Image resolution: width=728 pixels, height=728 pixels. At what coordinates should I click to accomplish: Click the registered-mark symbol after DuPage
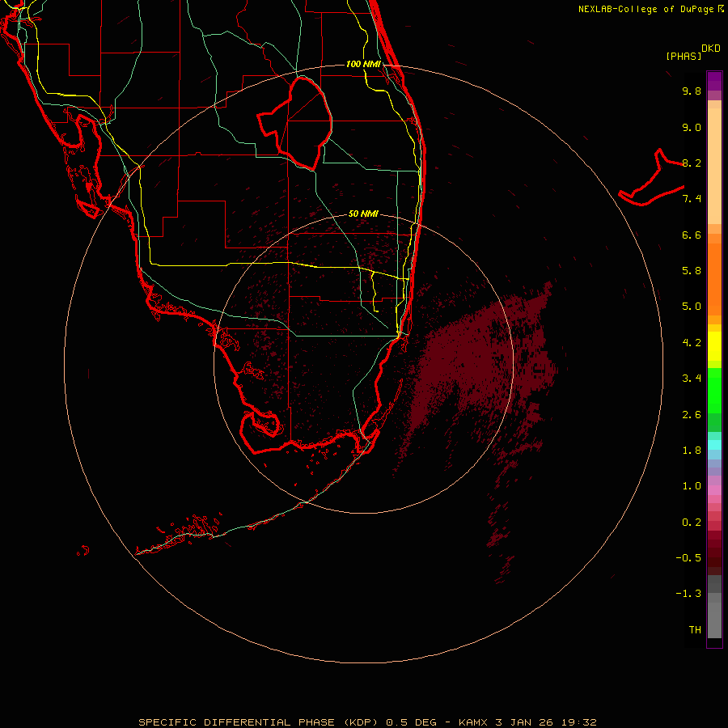pos(721,9)
